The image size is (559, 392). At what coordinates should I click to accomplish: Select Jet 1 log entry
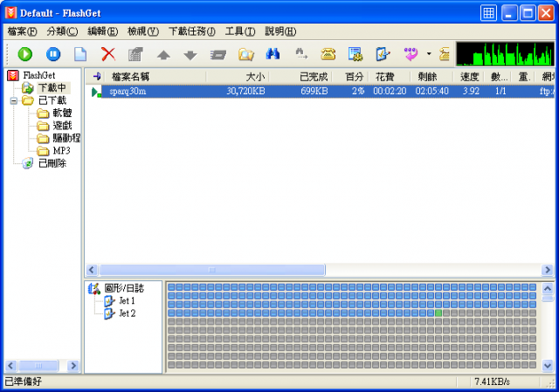(127, 301)
